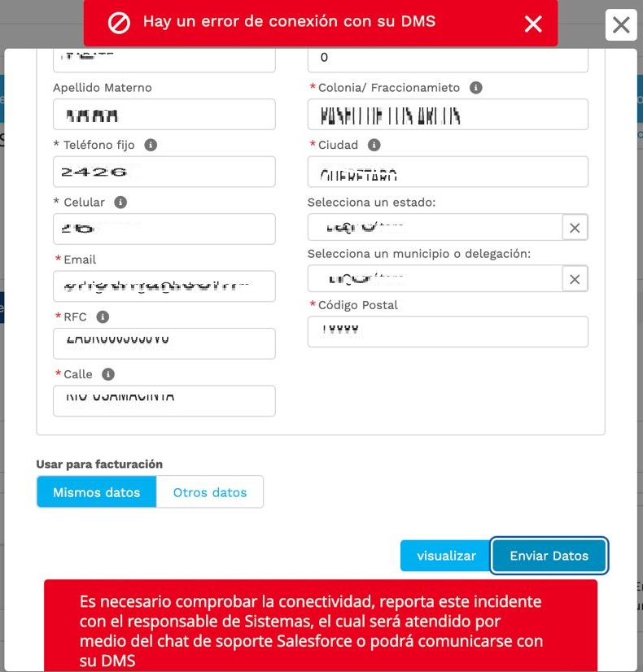Click the Email input field
The image size is (643, 672).
[164, 286]
